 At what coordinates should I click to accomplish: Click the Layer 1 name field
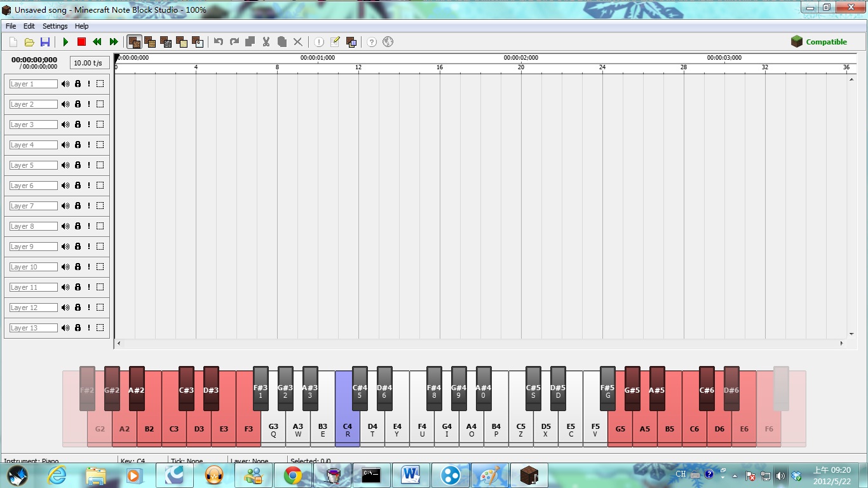click(x=33, y=84)
